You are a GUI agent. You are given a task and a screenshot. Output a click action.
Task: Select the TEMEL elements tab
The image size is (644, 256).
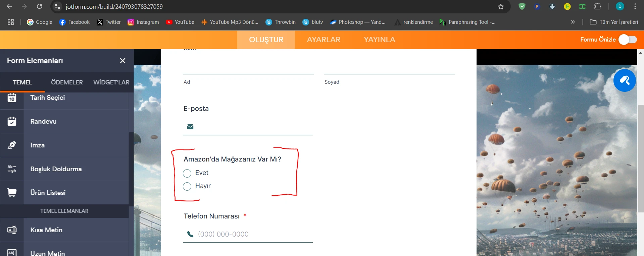(22, 82)
